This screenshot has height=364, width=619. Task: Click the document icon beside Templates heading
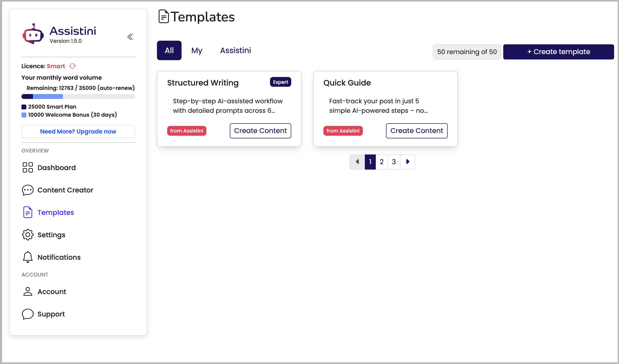[x=164, y=17]
